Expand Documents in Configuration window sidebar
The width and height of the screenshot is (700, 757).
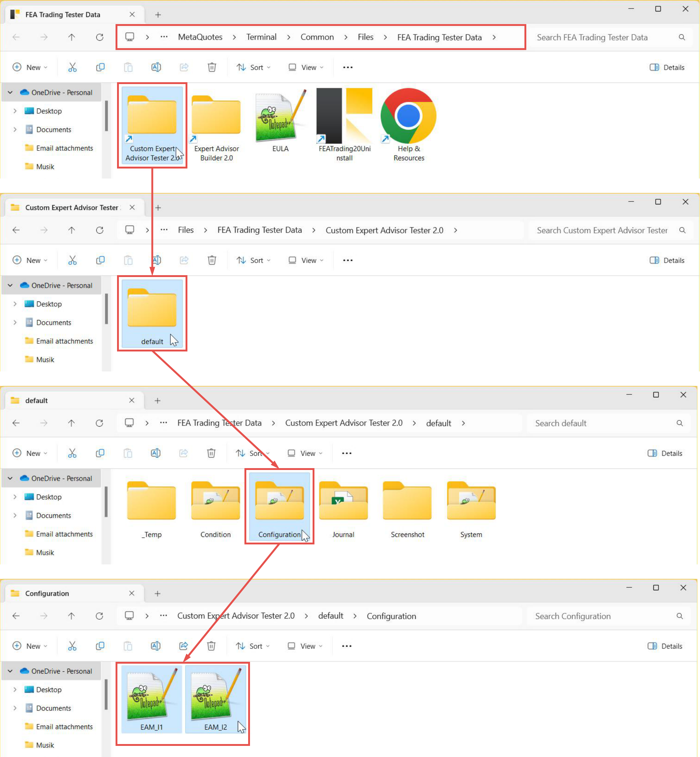tap(15, 708)
